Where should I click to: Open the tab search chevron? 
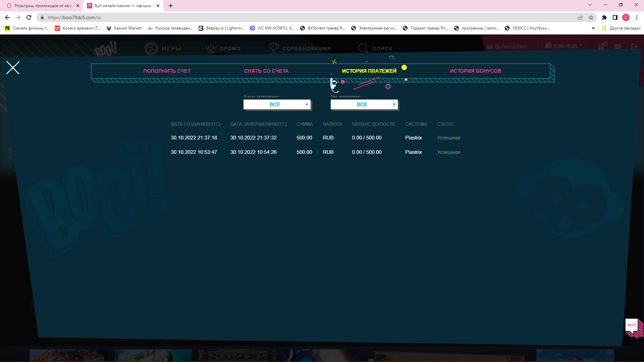[x=590, y=5]
